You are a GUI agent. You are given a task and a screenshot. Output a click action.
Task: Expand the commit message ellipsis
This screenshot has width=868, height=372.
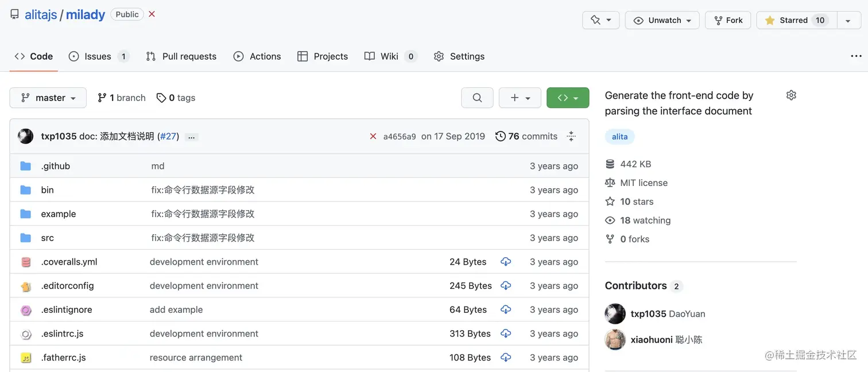pos(192,137)
